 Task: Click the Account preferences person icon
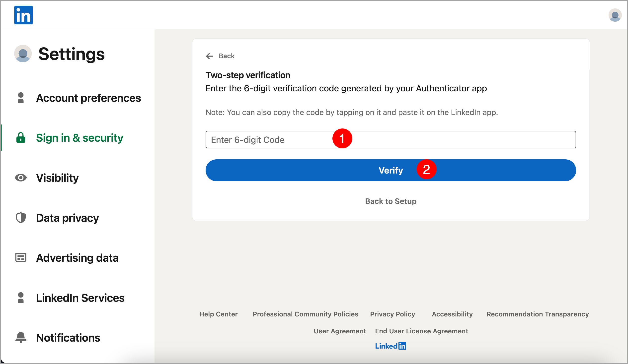21,98
